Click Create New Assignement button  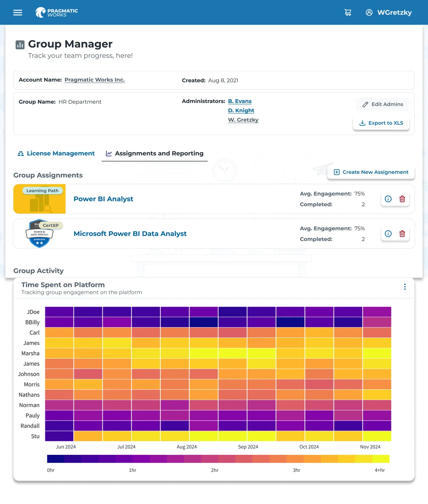[x=371, y=172]
